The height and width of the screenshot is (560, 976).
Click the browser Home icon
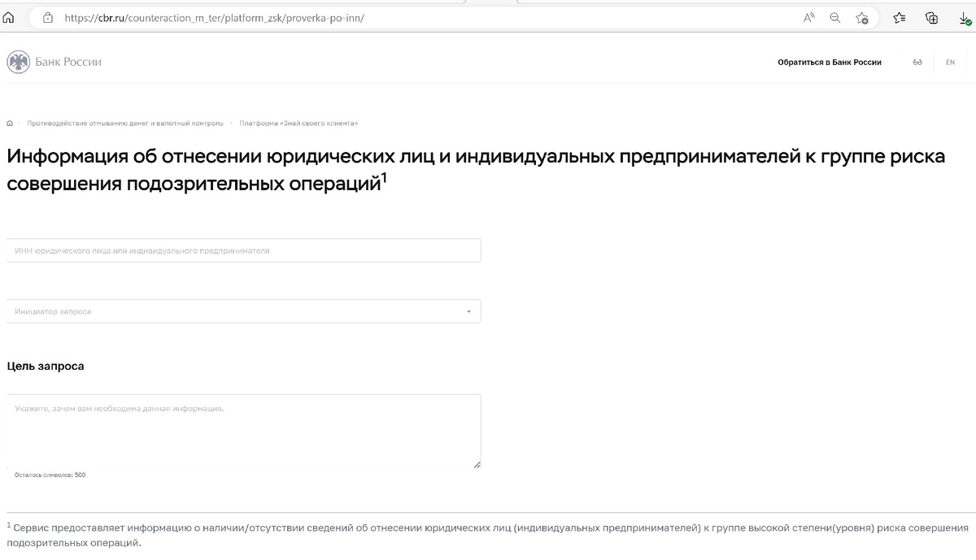[x=9, y=17]
